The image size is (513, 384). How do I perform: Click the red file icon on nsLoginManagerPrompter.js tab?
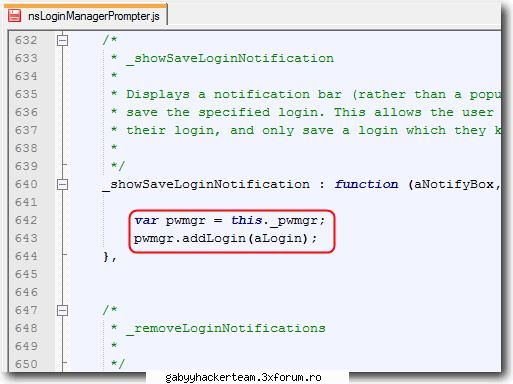15,15
